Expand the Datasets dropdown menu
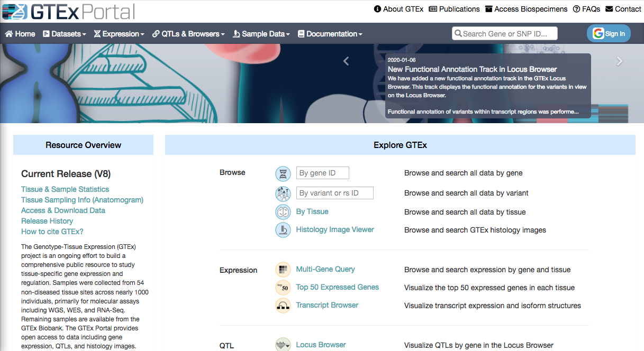The width and height of the screenshot is (644, 351). (65, 34)
